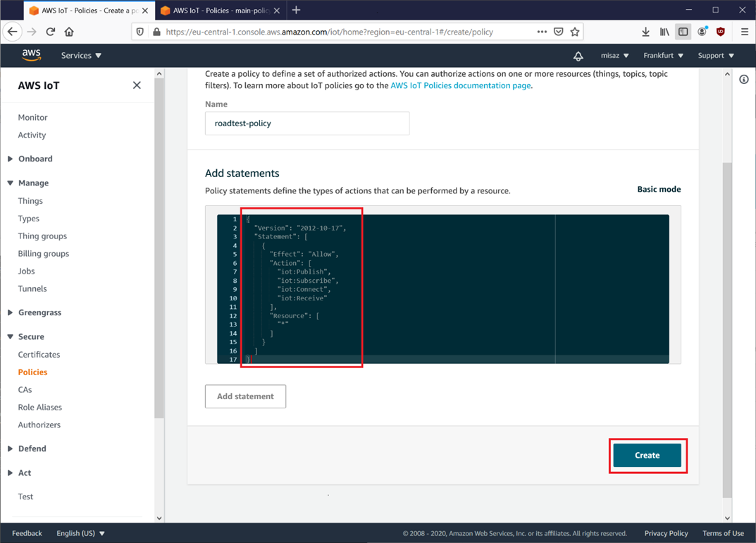Switch to the main-policy browser tab
Image resolution: width=756 pixels, height=543 pixels.
[218, 11]
